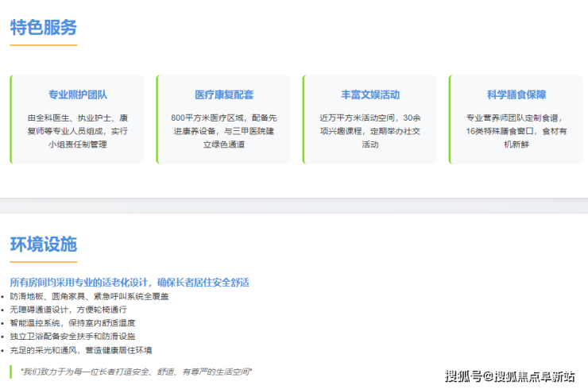The image size is (588, 389).
Task: Open the 医疗康复配套 service card title
Action: pyautogui.click(x=224, y=94)
